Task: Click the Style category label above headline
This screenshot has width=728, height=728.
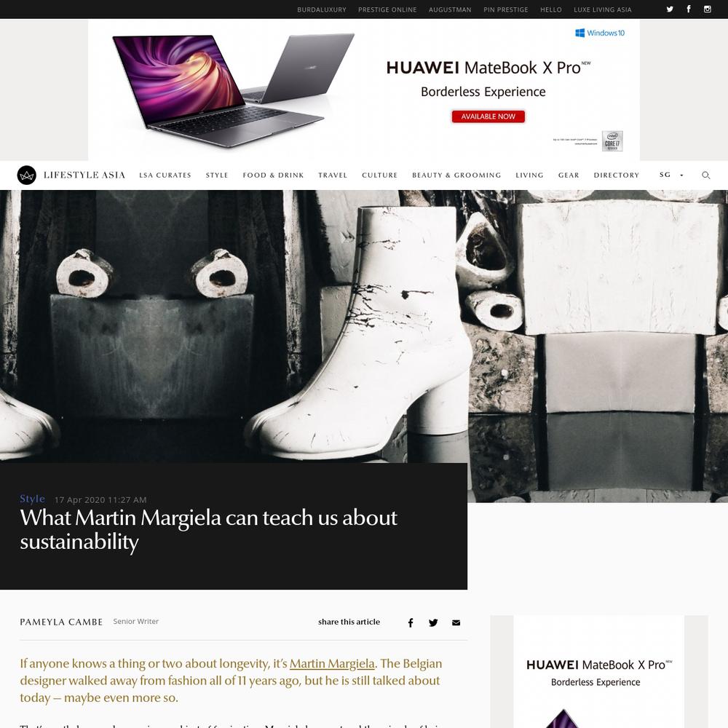Action: (32, 499)
